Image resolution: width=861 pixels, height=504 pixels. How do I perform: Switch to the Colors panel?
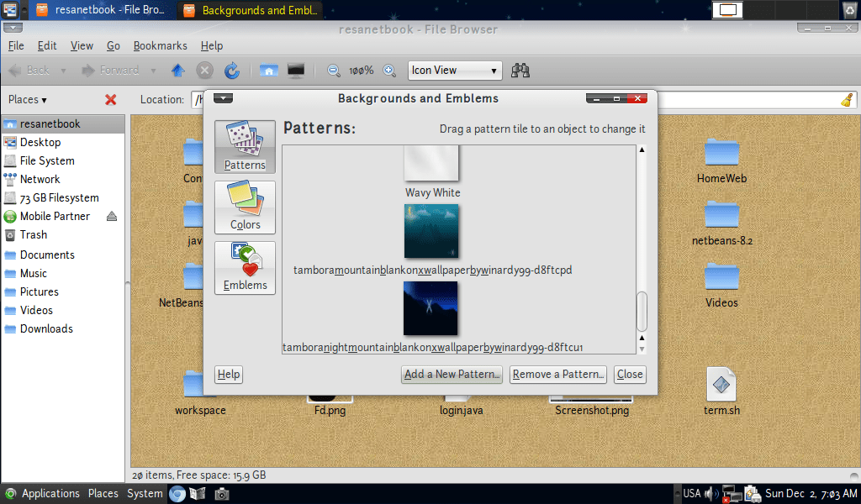[x=244, y=207]
